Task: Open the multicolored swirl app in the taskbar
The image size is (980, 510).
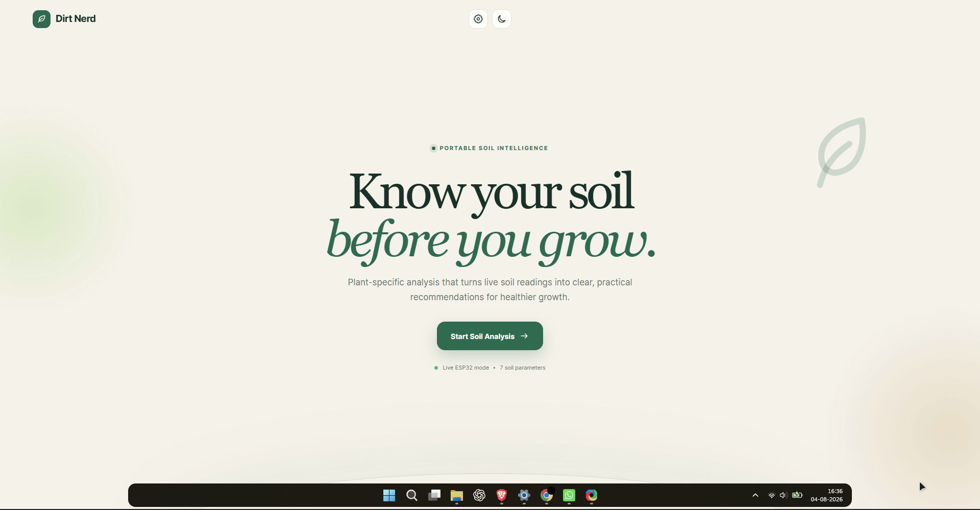Action: [592, 495]
